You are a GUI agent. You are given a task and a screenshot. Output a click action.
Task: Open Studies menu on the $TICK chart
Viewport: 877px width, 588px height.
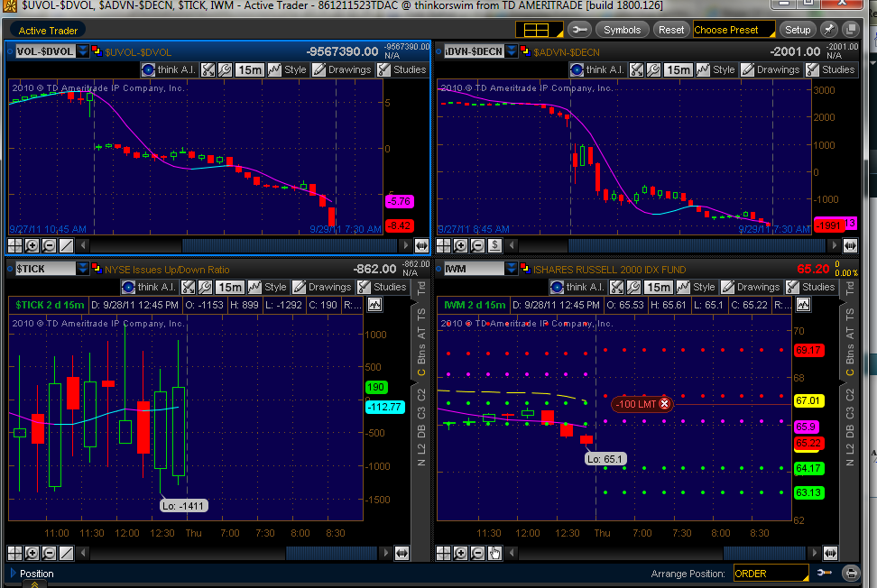click(383, 288)
